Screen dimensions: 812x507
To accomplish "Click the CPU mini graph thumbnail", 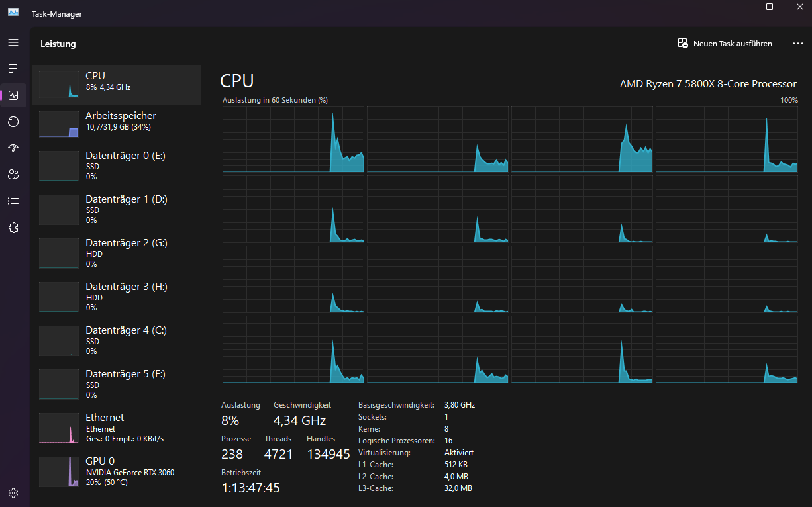I will (x=59, y=84).
